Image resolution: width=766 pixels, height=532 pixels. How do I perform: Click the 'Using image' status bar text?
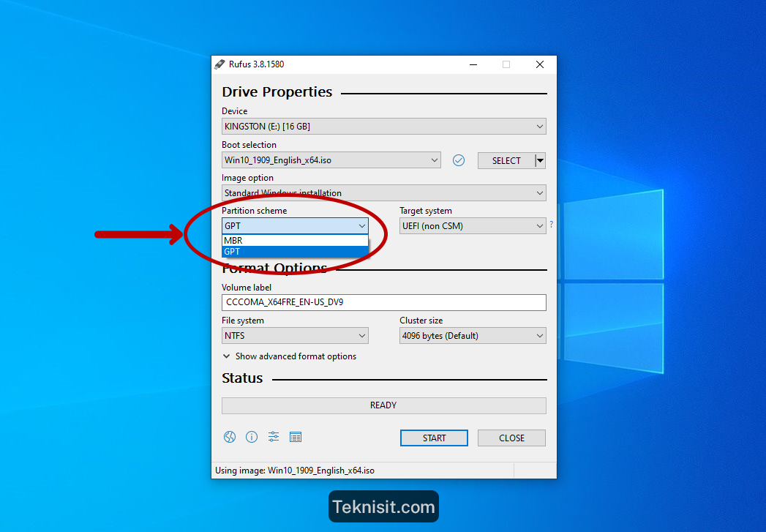[295, 471]
